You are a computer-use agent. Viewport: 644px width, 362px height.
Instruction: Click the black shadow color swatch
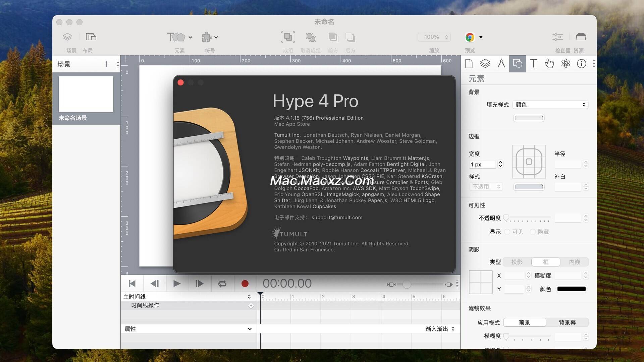click(x=571, y=289)
